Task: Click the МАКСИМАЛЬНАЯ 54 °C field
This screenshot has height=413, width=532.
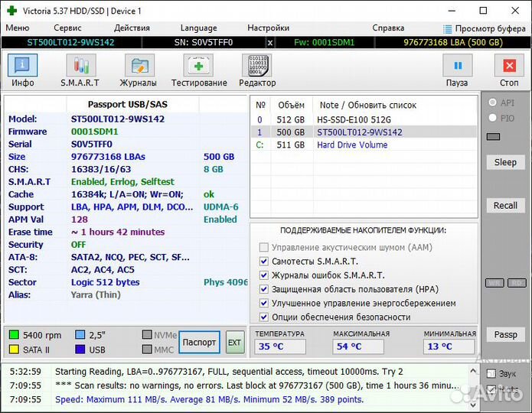Action: pos(358,346)
